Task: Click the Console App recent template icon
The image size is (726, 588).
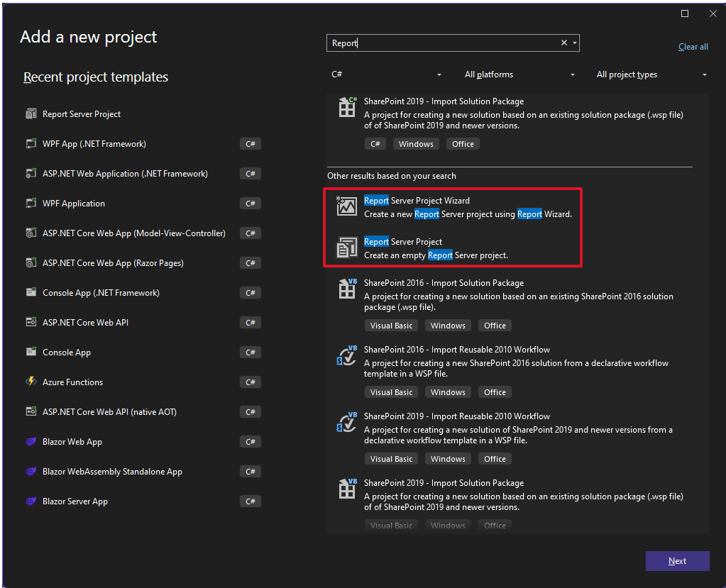Action: 31,352
